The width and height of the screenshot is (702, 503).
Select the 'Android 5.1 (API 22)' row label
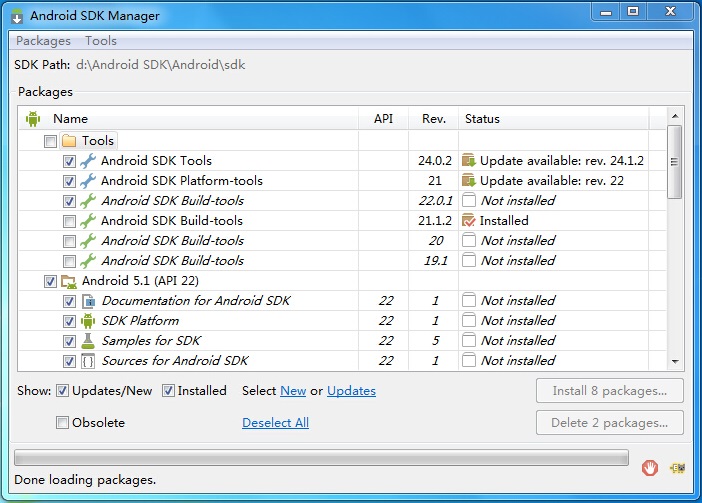141,281
